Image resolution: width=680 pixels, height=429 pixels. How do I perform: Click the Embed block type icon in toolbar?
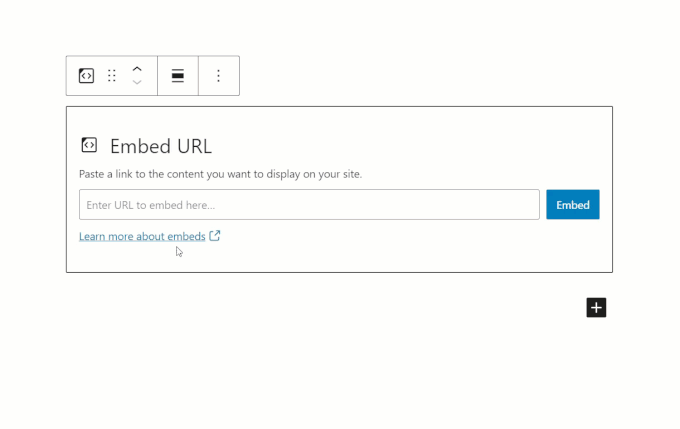coord(86,75)
